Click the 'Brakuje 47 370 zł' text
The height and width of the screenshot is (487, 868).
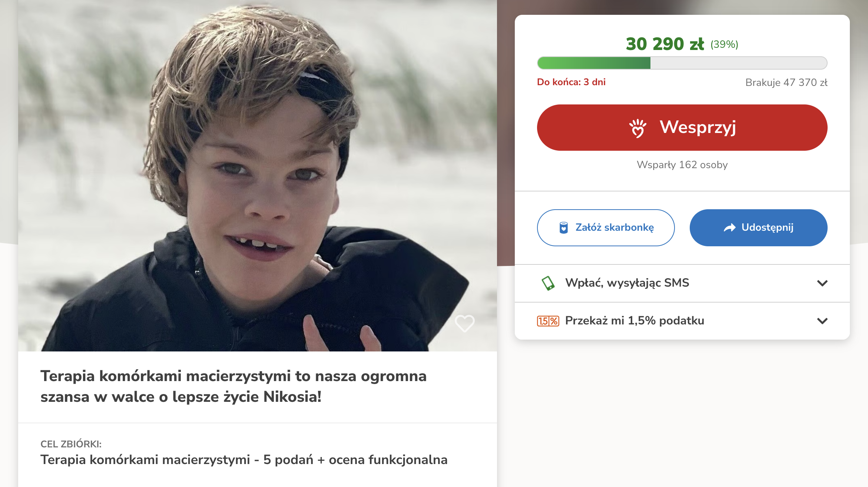click(786, 82)
